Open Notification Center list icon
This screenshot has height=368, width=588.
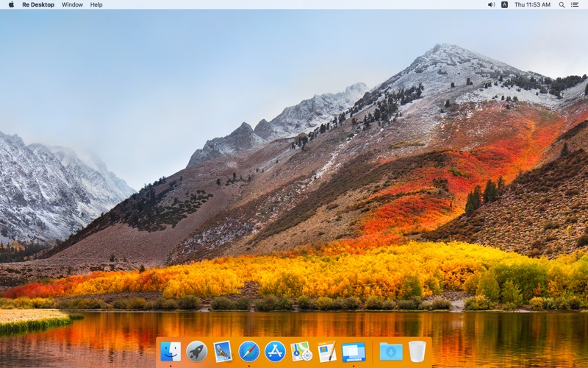(575, 4)
